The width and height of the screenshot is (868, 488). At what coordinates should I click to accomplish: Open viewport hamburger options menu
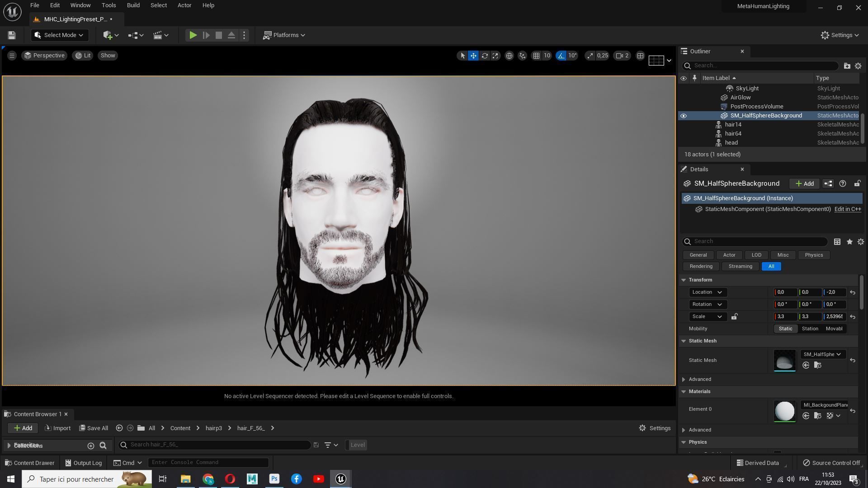12,56
